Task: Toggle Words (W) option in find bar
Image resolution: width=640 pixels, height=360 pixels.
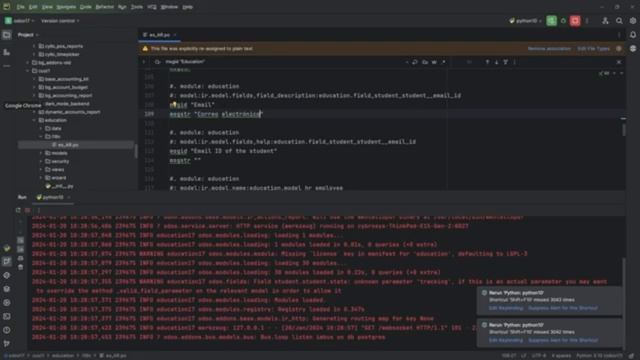Action: pos(434,62)
